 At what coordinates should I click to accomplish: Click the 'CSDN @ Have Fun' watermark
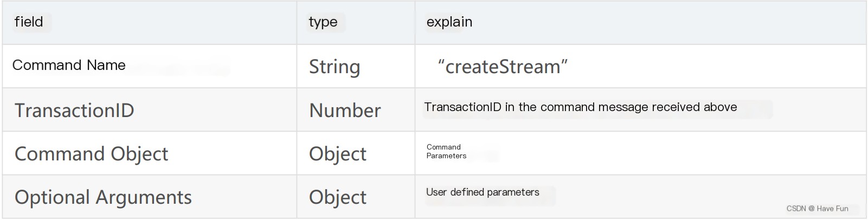point(817,209)
